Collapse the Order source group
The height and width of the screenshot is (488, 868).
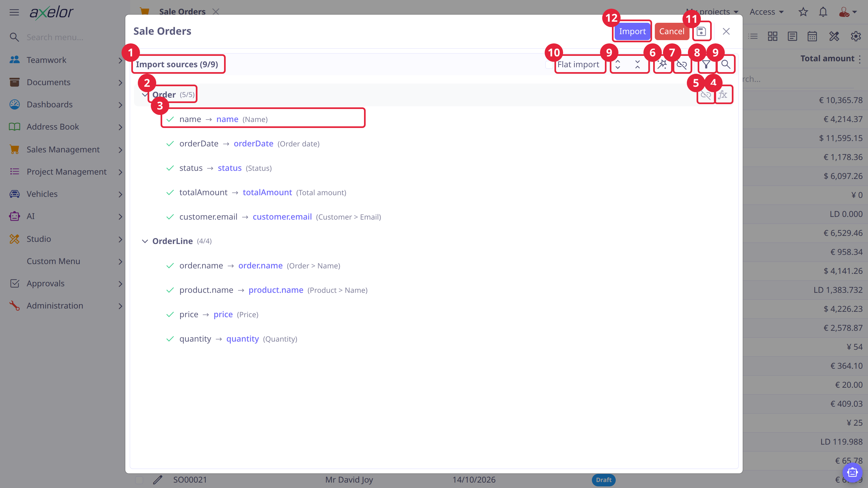[x=145, y=95]
